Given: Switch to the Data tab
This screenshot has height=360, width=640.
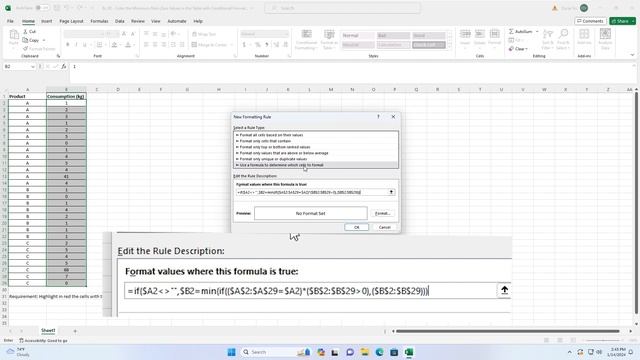Looking at the screenshot, I should 120,21.
